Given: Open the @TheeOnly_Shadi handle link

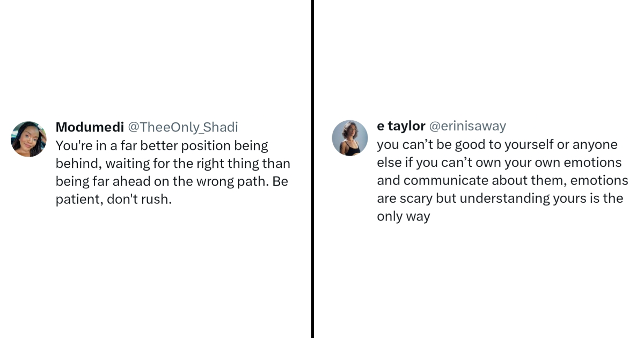Looking at the screenshot, I should (182, 127).
